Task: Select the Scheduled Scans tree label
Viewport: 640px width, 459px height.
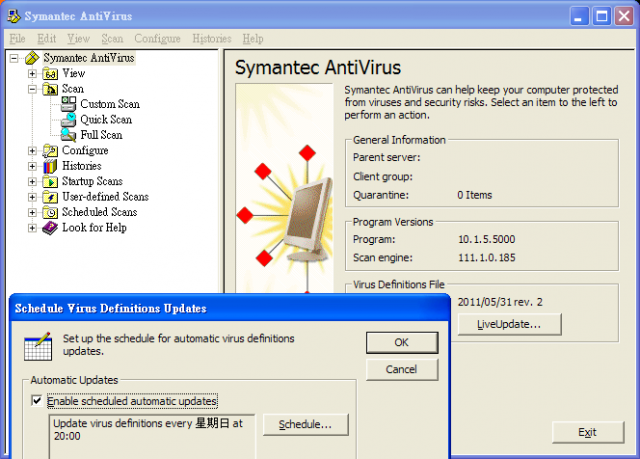Action: coord(100,212)
